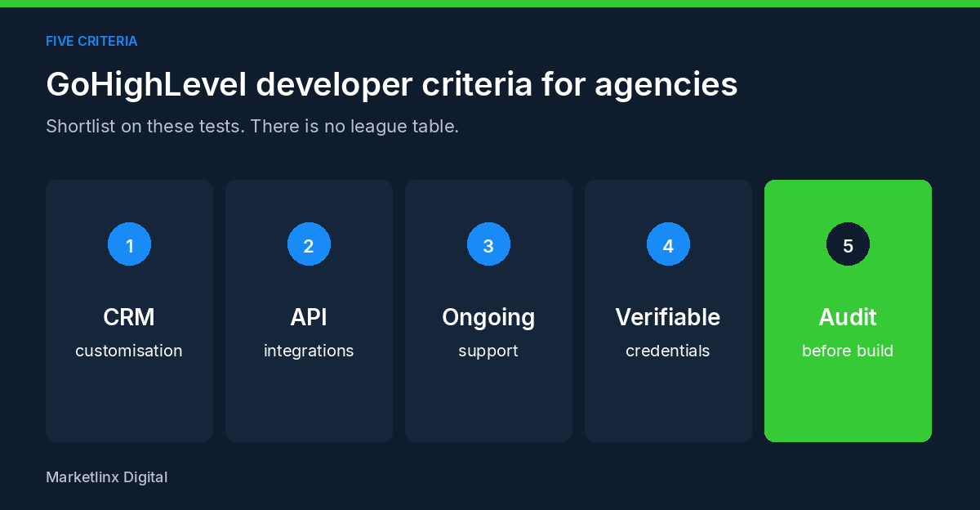
Task: Click 'Shortlist on these tests' subtitle
Action: (252, 127)
